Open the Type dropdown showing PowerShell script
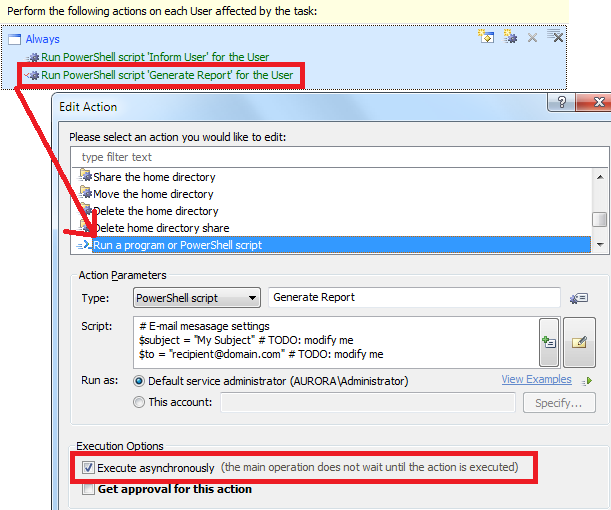This screenshot has height=510, width=611. click(196, 297)
